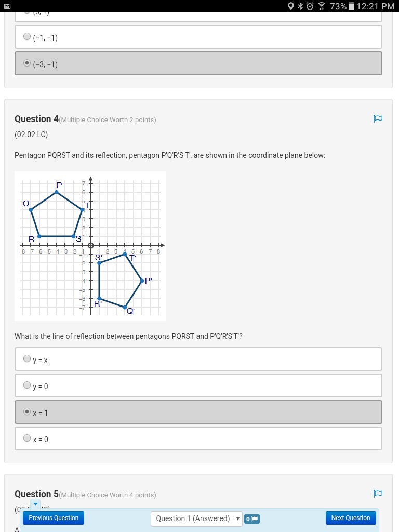Flag Question 5 for review
Image resolution: width=399 pixels, height=532 pixels.
[x=378, y=494]
